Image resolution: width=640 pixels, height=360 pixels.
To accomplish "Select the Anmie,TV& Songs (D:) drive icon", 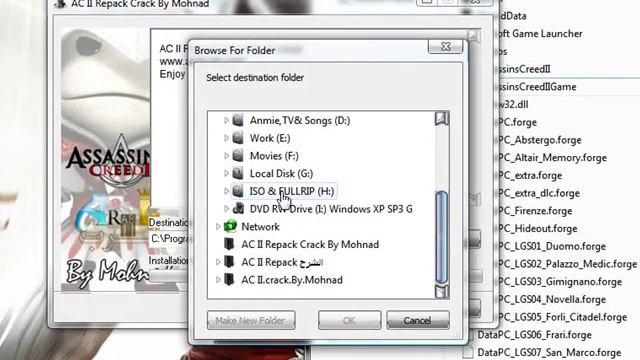I will click(x=238, y=120).
